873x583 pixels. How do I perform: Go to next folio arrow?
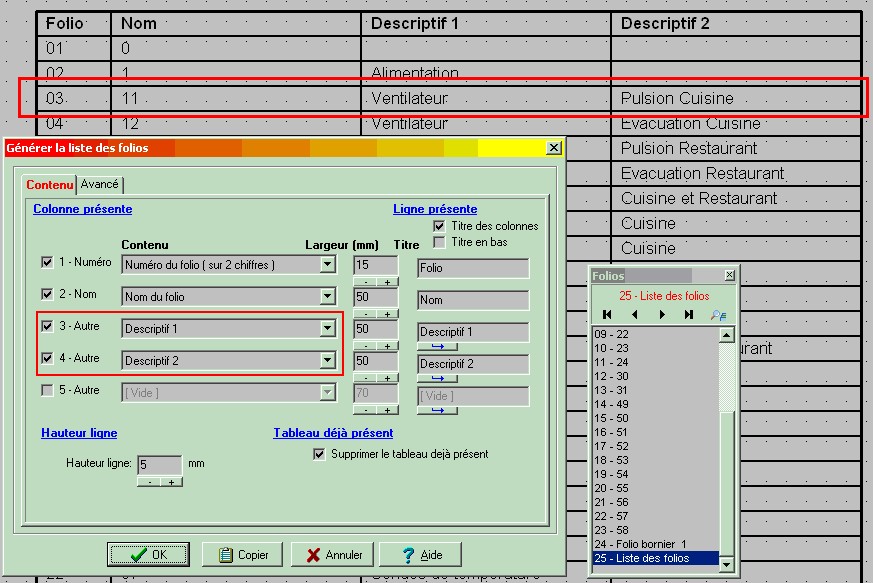pyautogui.click(x=661, y=315)
